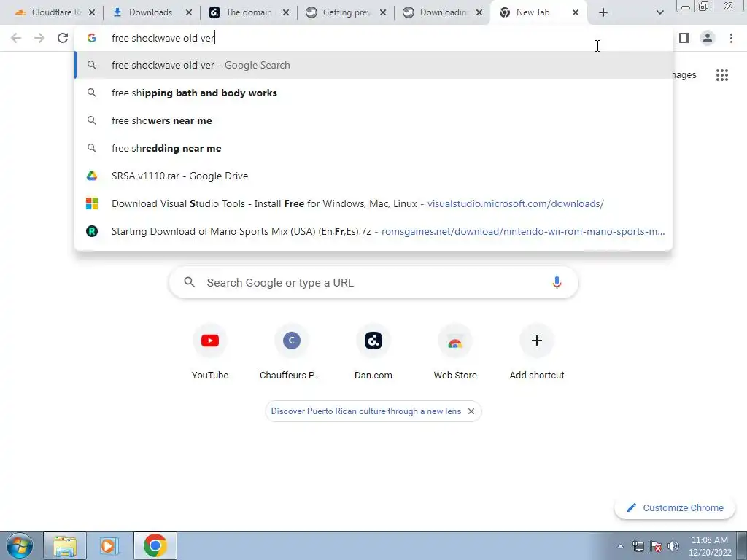Close the Cloudflare tab
Screen dimensions: 747x560
pos(92,12)
